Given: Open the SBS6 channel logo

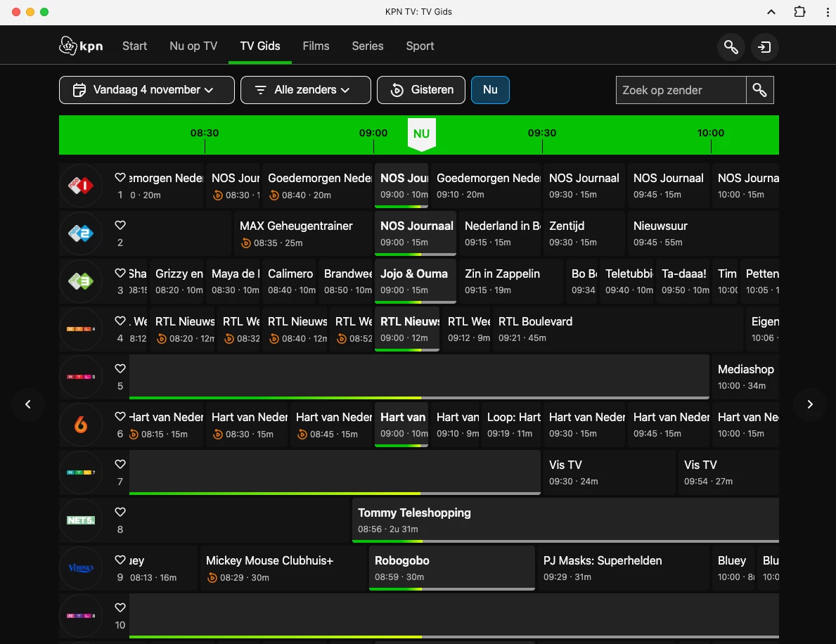Looking at the screenshot, I should (x=81, y=425).
